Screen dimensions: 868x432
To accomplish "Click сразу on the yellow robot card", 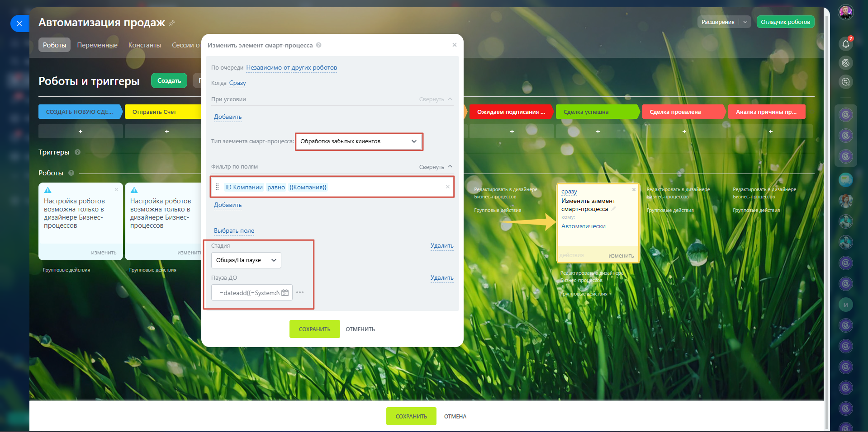I will [x=569, y=192].
